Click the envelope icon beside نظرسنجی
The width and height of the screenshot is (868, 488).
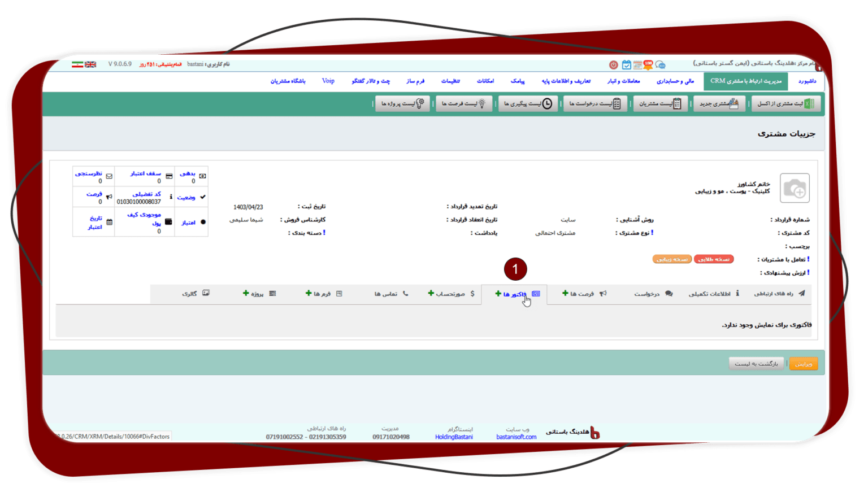click(109, 176)
